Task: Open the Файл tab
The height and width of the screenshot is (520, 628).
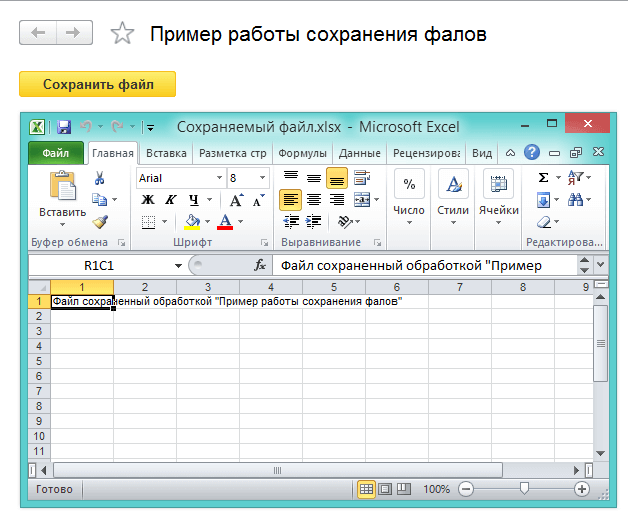Action: tap(56, 153)
